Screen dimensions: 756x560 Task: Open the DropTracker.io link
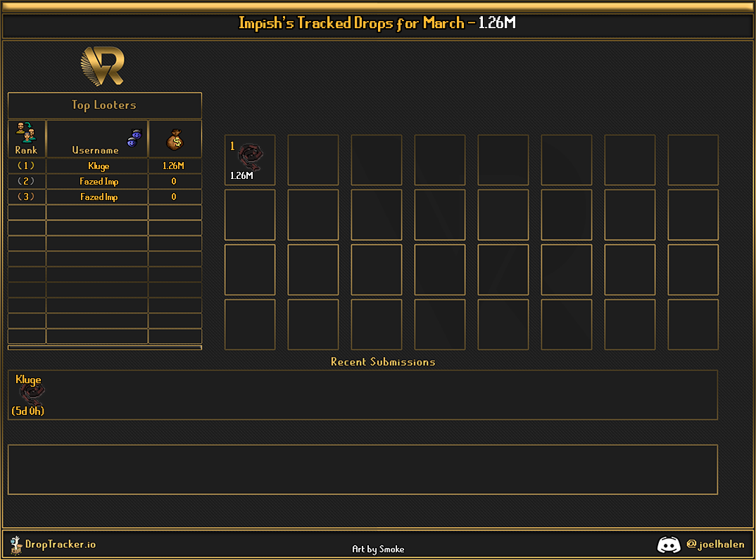click(x=61, y=545)
